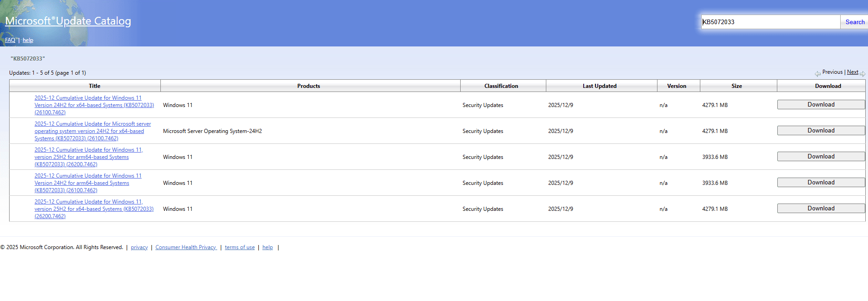The image size is (868, 301).
Task: Click the Search button
Action: pos(854,22)
